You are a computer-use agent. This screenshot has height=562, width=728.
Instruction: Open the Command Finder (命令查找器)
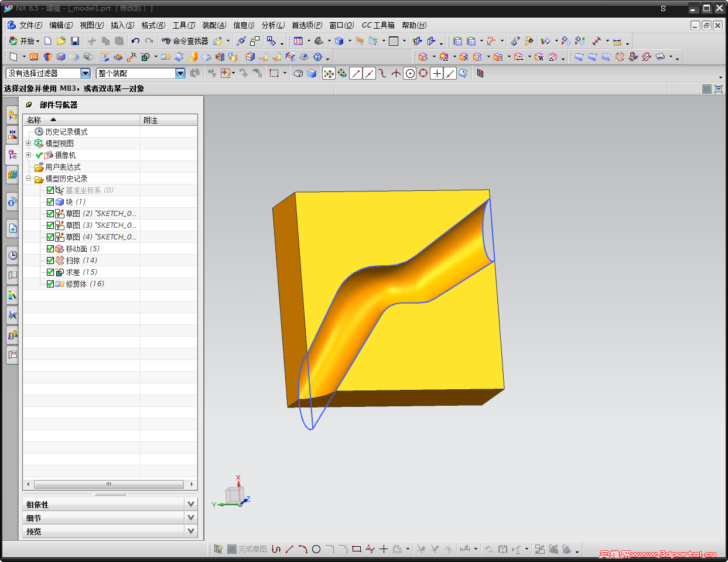(x=185, y=41)
